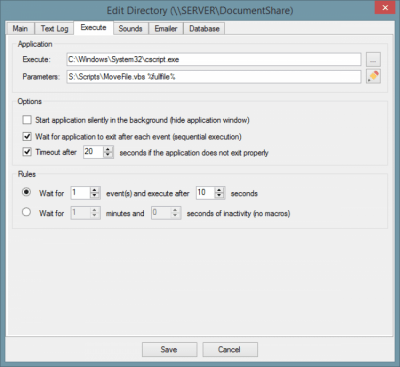The width and height of the screenshot is (400, 367).
Task: Open the browse button for Execute path
Action: point(373,60)
